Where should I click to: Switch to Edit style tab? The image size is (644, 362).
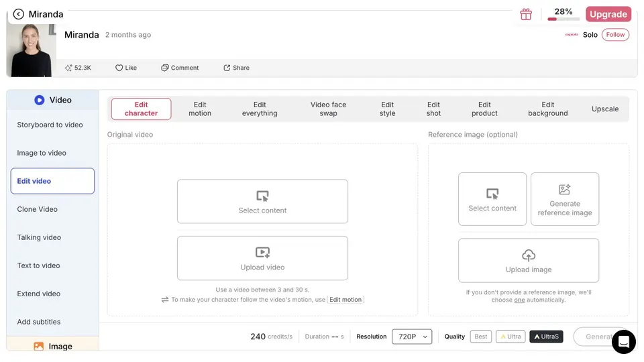387,109
